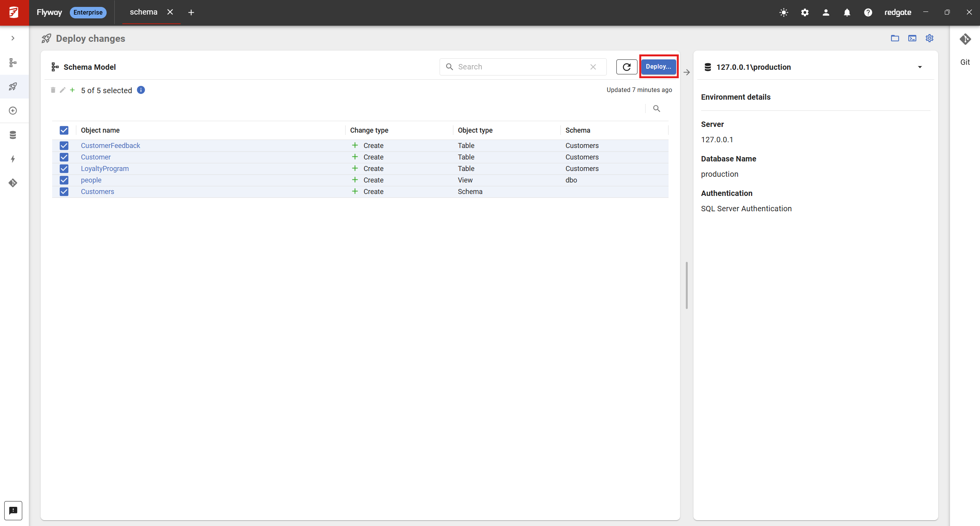Click the refresh button next to Deploy
Screen dimensions: 980x526
(x=626, y=67)
